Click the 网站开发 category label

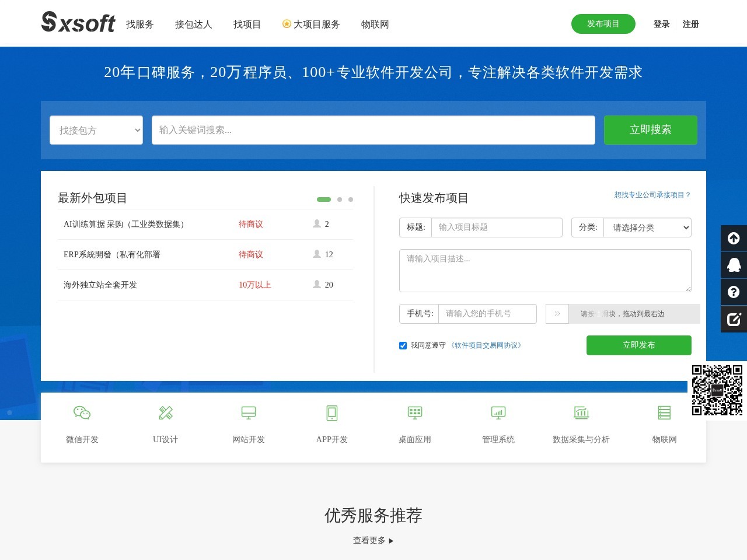(249, 439)
